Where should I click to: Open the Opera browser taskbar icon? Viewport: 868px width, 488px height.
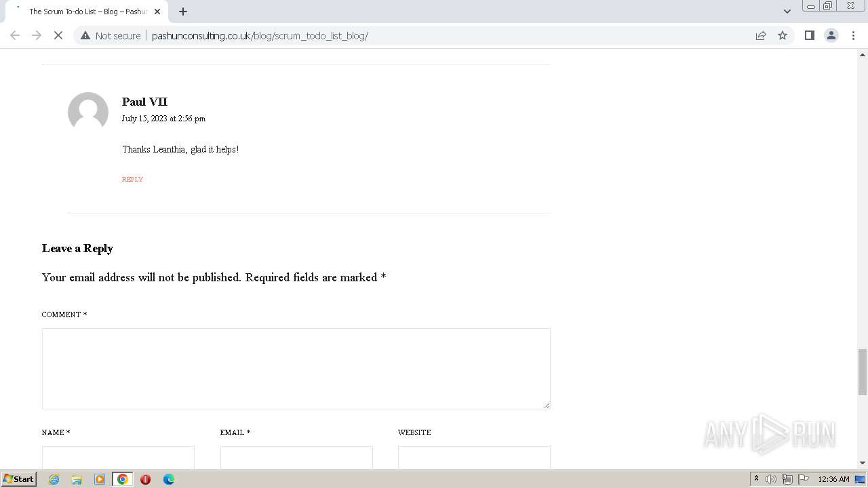click(x=145, y=479)
